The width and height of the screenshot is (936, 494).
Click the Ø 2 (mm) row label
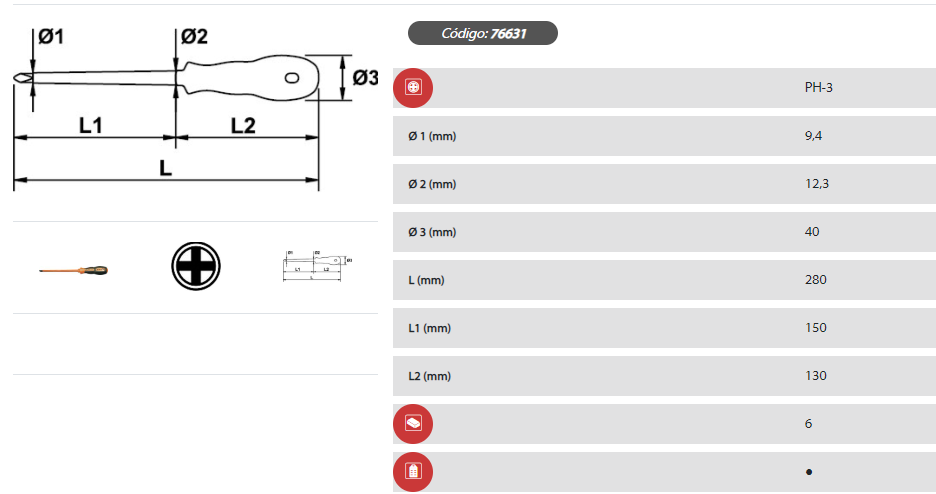pos(432,184)
